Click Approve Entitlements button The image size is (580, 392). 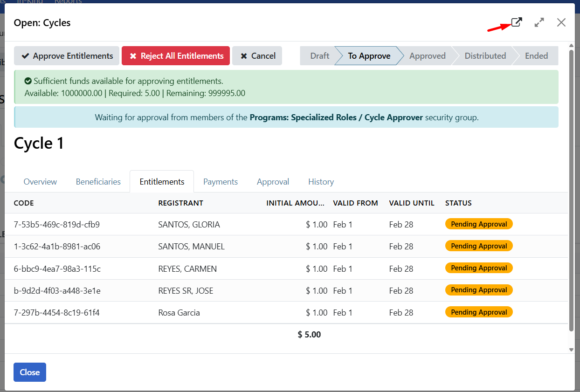67,56
